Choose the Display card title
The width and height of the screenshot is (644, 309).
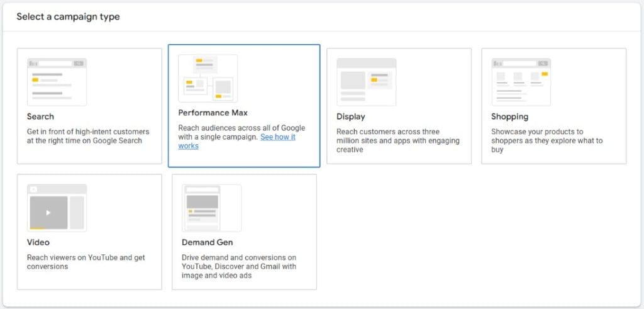(351, 116)
